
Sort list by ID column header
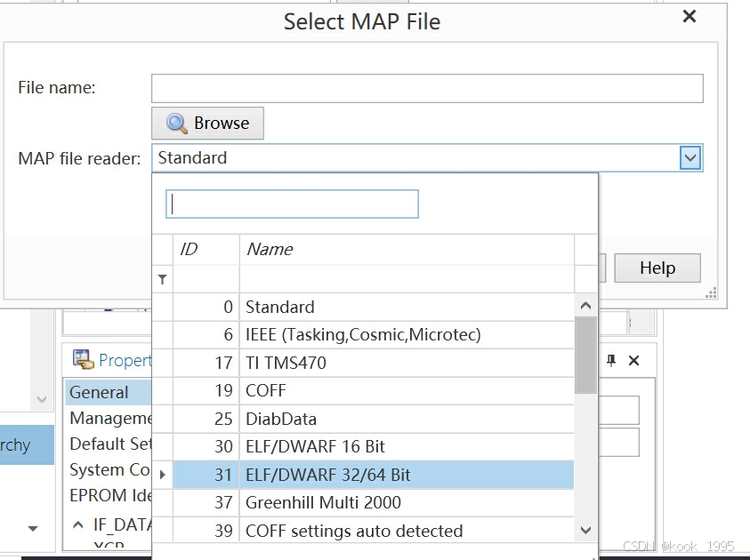(206, 249)
